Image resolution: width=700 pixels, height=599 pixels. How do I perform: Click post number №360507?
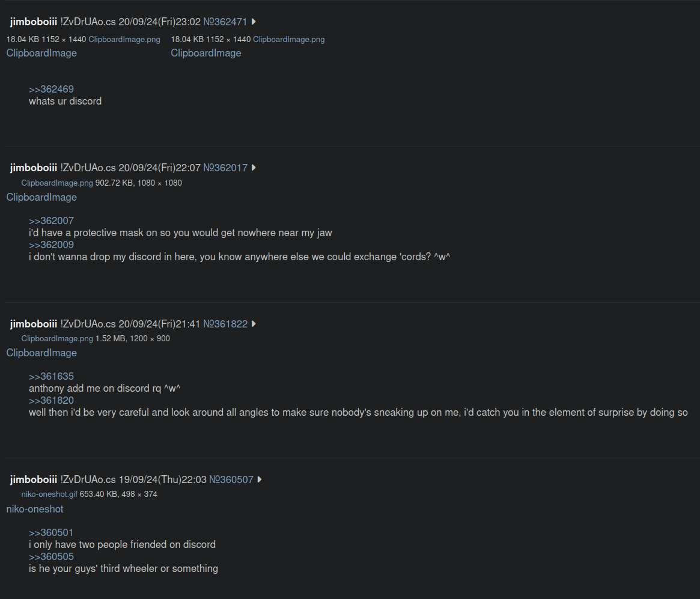click(x=231, y=479)
